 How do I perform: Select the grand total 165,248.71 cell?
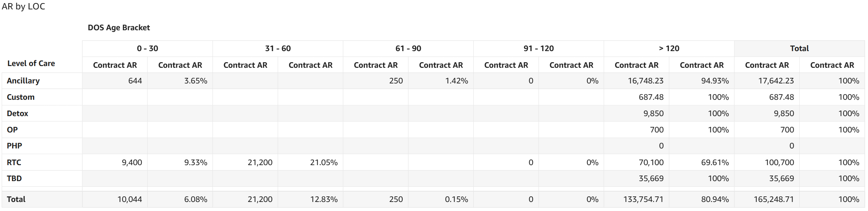(x=773, y=200)
